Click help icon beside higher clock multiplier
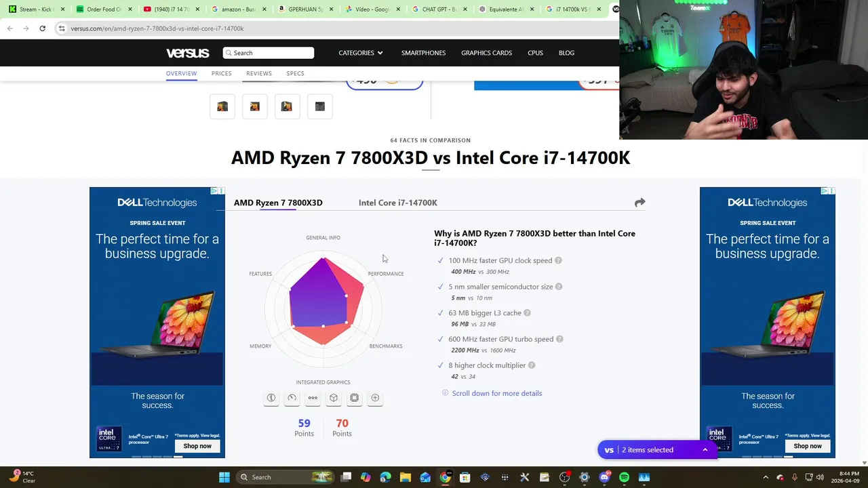This screenshot has height=488, width=868. click(532, 365)
